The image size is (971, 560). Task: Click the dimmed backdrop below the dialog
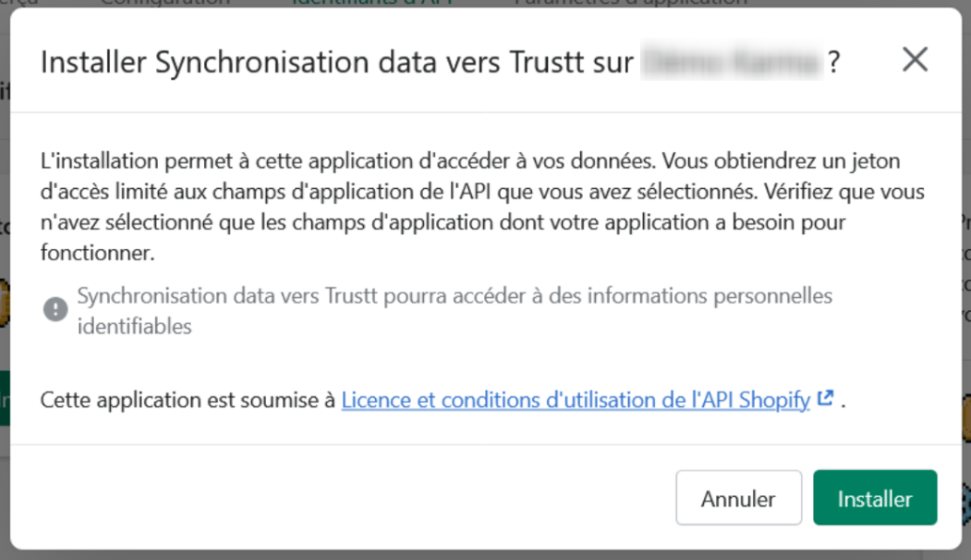[485, 555]
